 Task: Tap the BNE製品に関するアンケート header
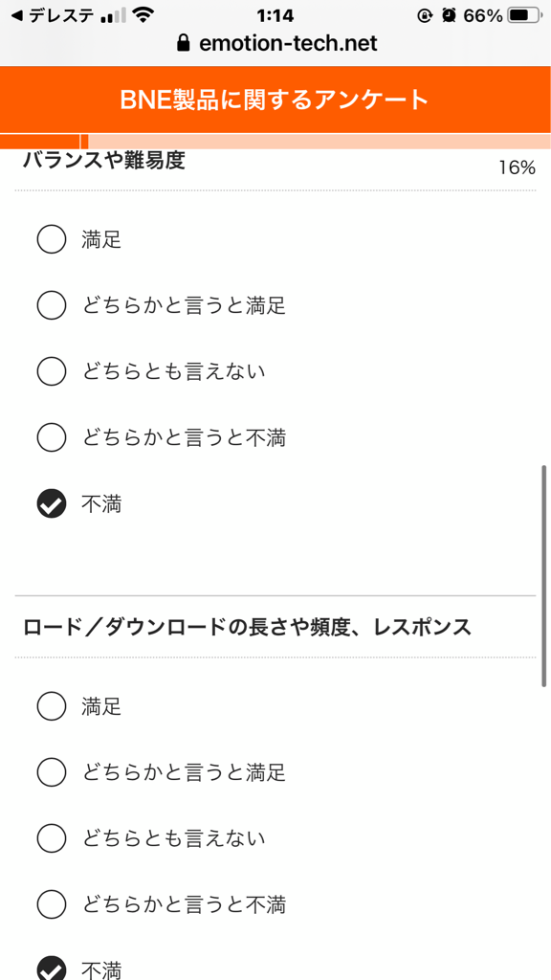275,100
